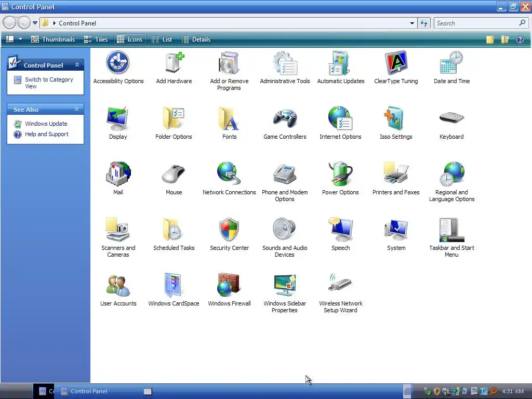
Task: Open Security Center
Action: coord(229,234)
